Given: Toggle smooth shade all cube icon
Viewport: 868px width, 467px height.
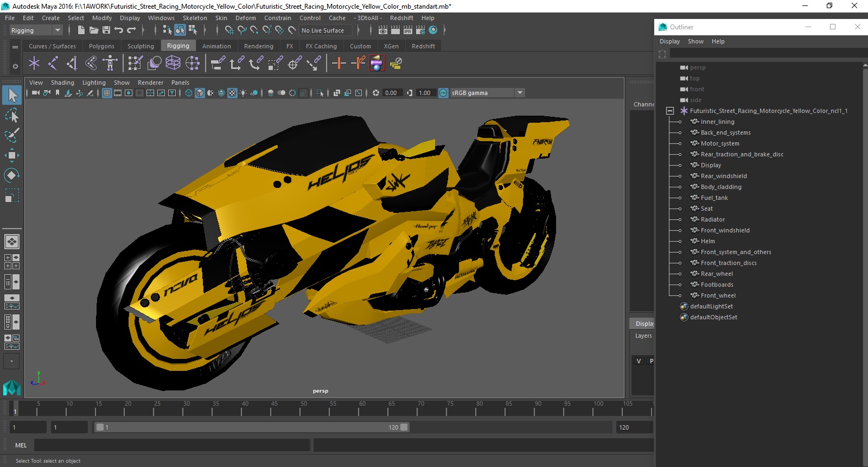Looking at the screenshot, I should click(x=200, y=93).
